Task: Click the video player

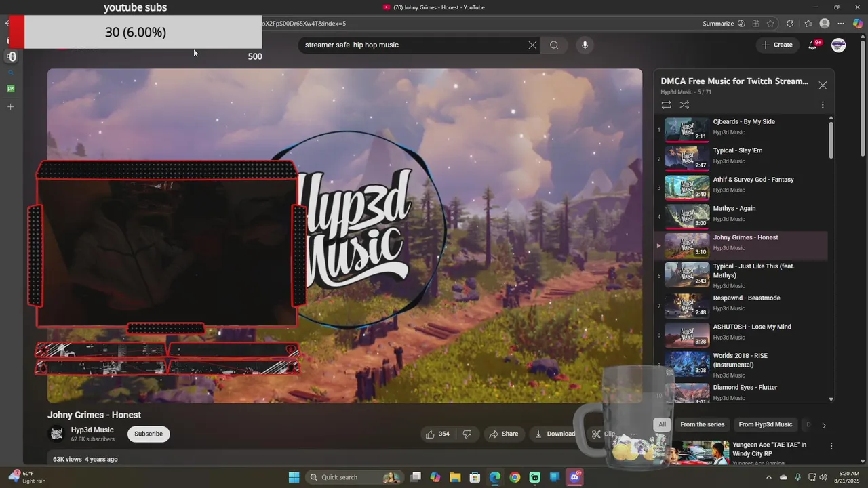Action: [344, 236]
